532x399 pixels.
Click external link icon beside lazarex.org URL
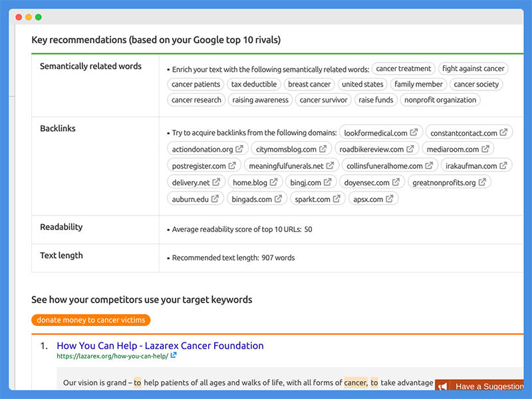(x=174, y=355)
